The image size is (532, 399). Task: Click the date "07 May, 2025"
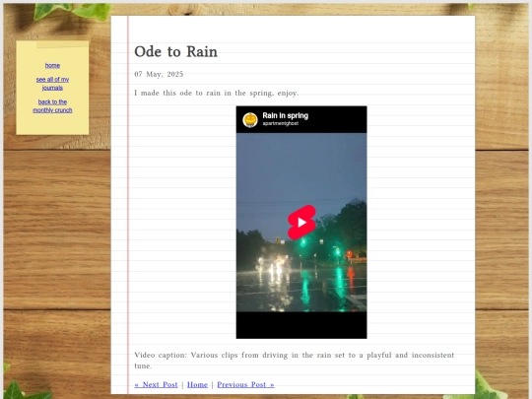pos(159,74)
